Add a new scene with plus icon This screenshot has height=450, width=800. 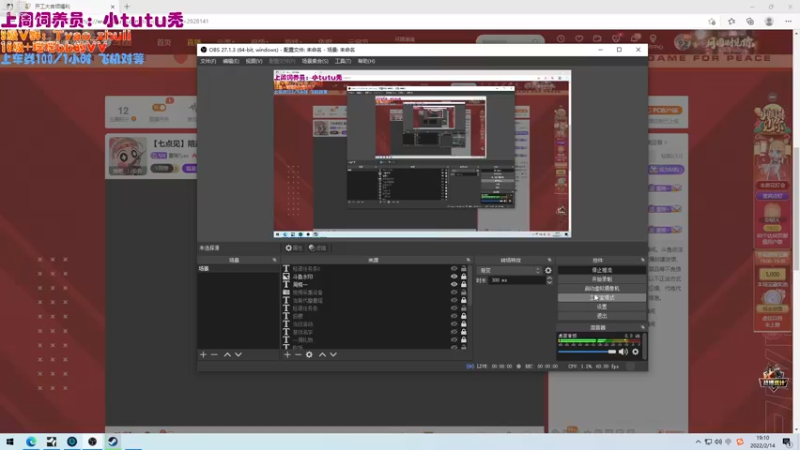(203, 355)
